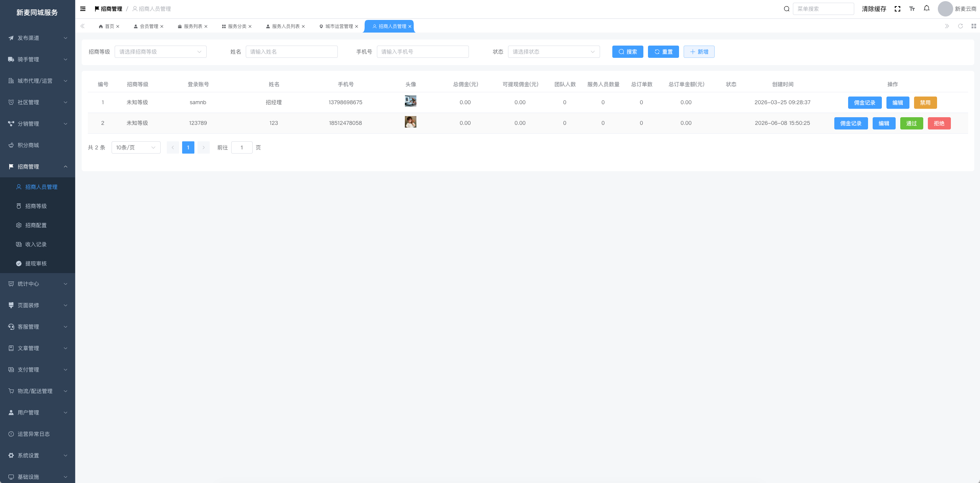The height and width of the screenshot is (483, 980).
Task: Click the 重置 button
Action: 663,52
